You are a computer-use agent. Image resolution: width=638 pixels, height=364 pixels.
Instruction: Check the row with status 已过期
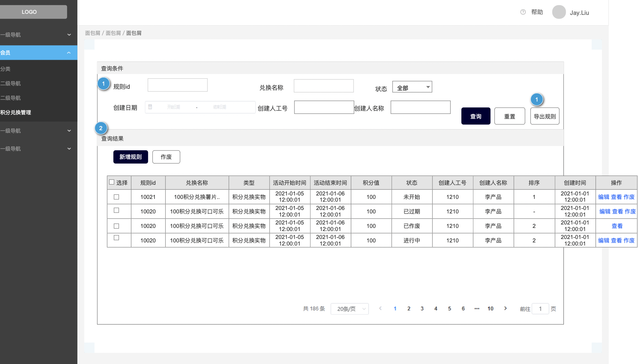[116, 210]
